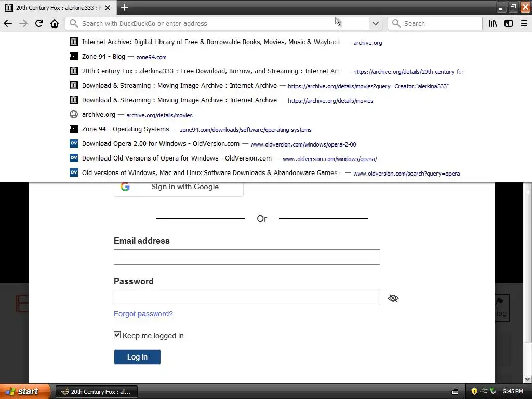Reload the current page
Image resolution: width=532 pixels, height=399 pixels.
(x=39, y=23)
